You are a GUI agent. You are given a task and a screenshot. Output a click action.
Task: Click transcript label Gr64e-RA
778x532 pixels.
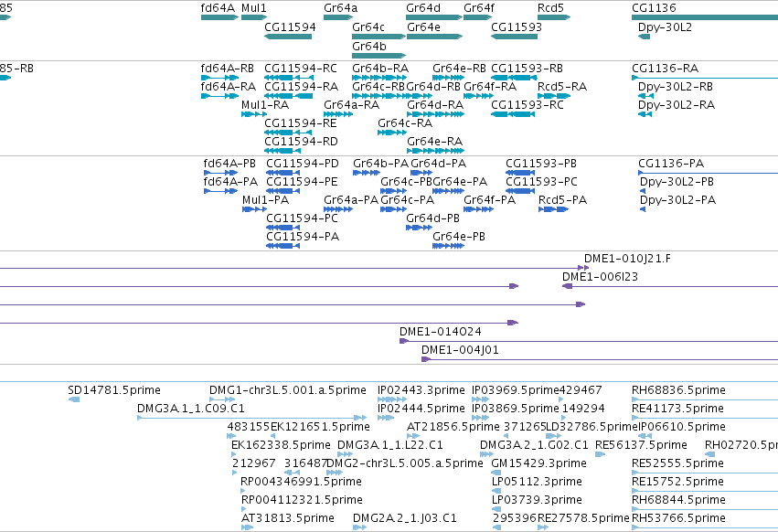tap(434, 142)
